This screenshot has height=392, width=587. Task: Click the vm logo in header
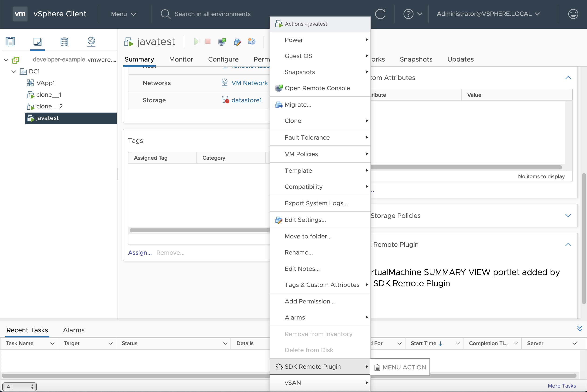[x=20, y=14]
